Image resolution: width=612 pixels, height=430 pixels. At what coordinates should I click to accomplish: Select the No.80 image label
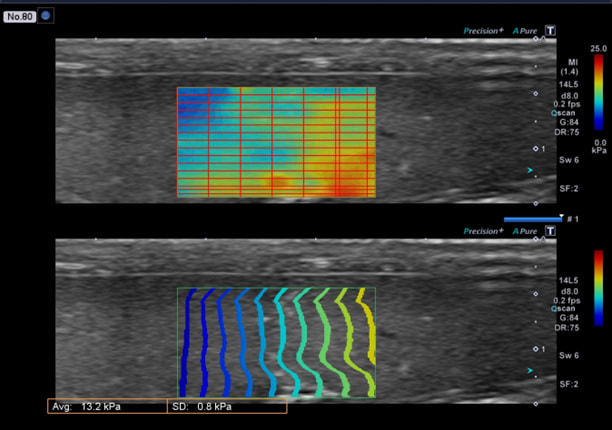[19, 15]
